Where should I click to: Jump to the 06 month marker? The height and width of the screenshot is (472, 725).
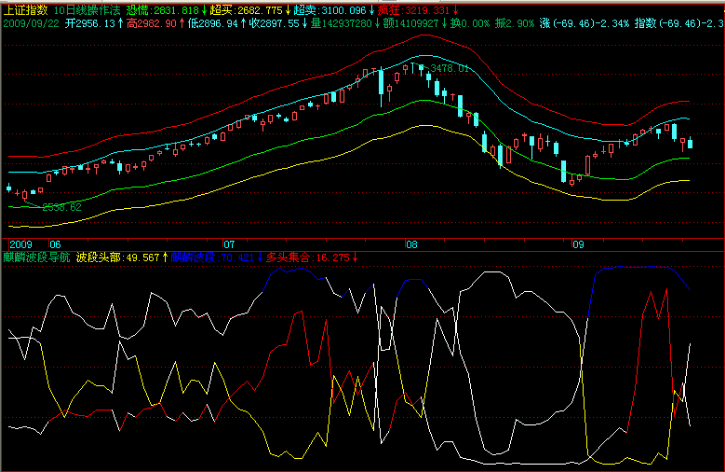55,245
